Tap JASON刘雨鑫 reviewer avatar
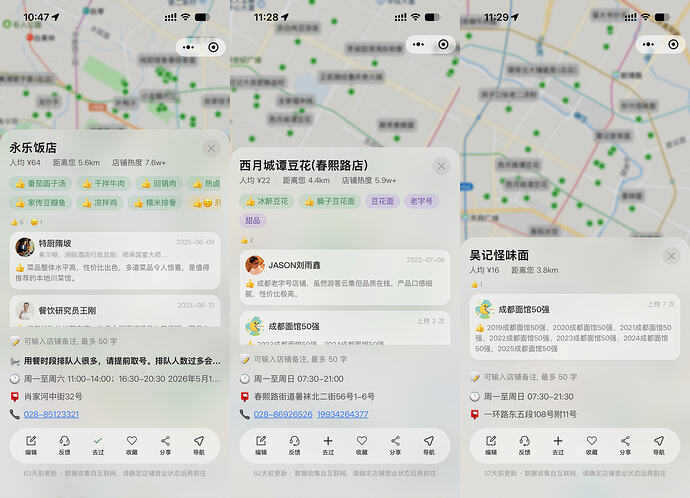The image size is (690, 498). 255,265
